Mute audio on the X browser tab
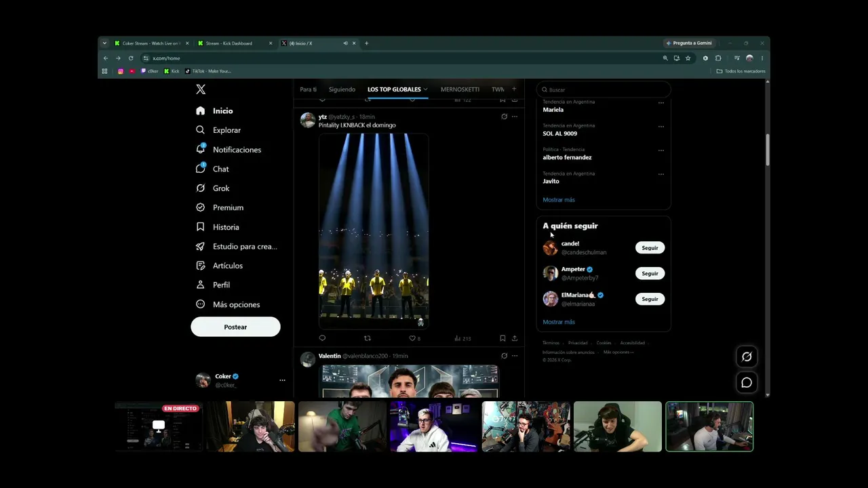 [345, 43]
